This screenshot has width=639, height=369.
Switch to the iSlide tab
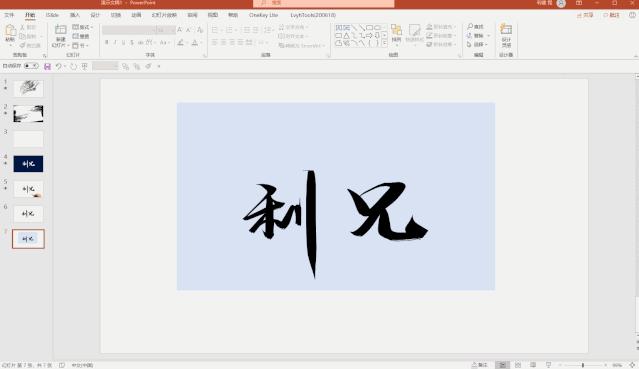click(52, 15)
